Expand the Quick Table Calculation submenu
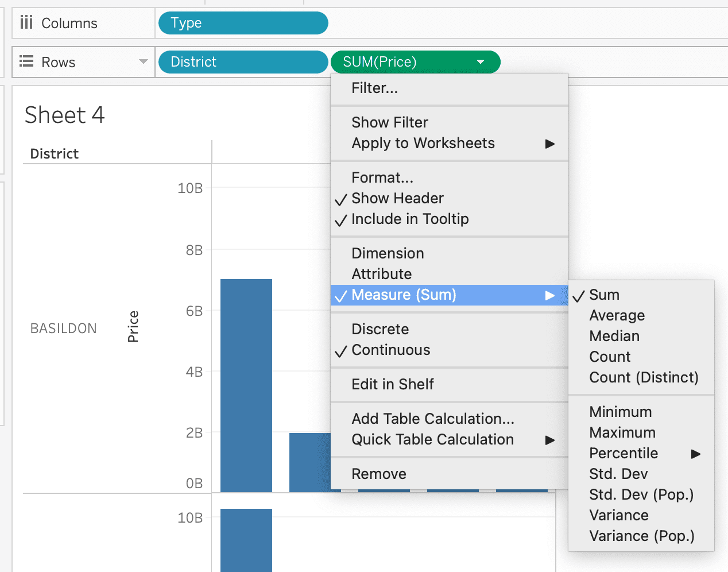The width and height of the screenshot is (728, 572). (x=549, y=440)
